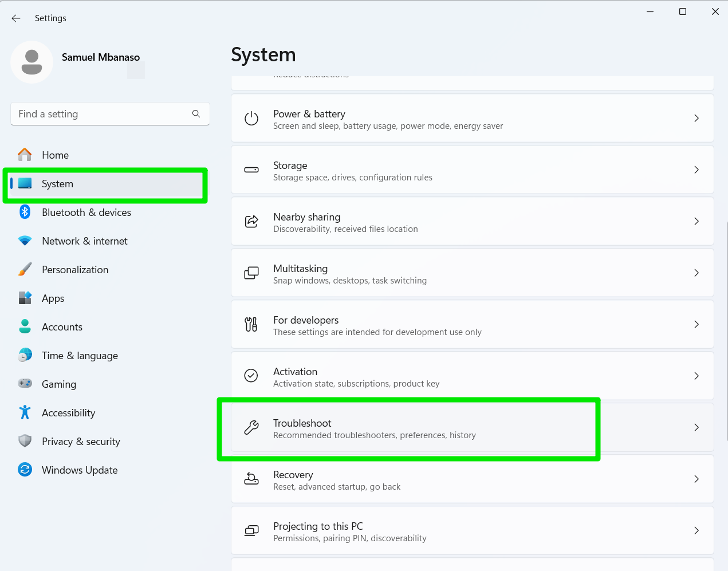Viewport: 728px width, 571px height.
Task: Click the Apps icon in sidebar
Action: point(25,298)
